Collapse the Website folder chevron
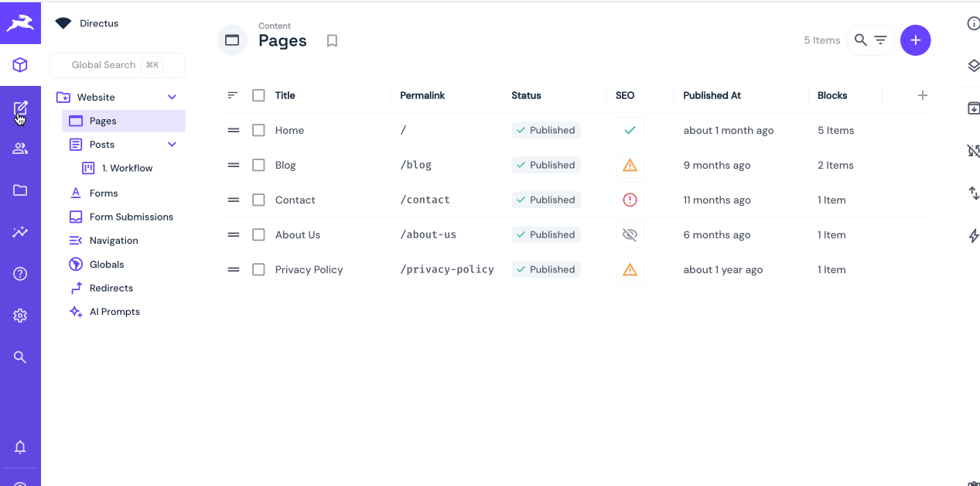This screenshot has width=980, height=486. pos(172,98)
